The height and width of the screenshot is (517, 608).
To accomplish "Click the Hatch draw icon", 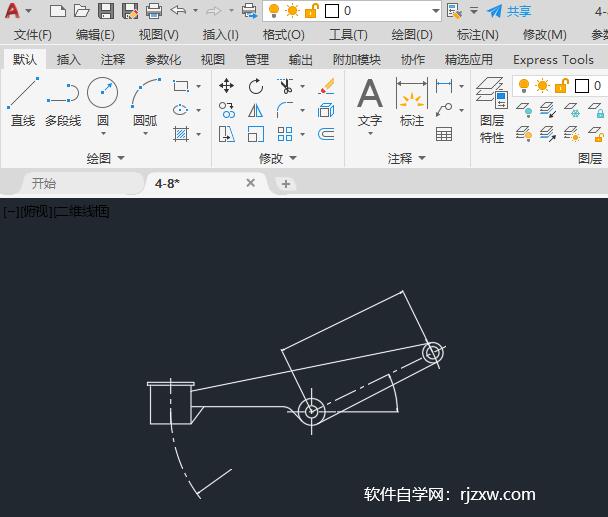I will click(x=181, y=134).
